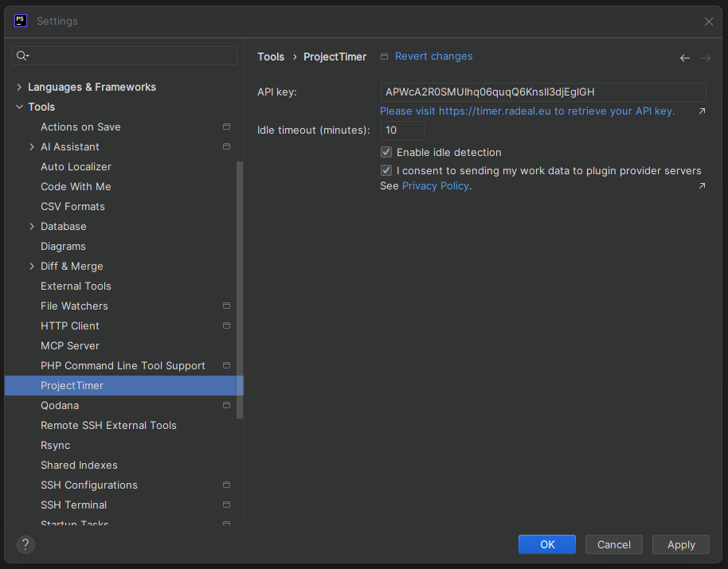Image resolution: width=728 pixels, height=569 pixels.
Task: Uncheck consent to sending work data
Action: (x=386, y=170)
